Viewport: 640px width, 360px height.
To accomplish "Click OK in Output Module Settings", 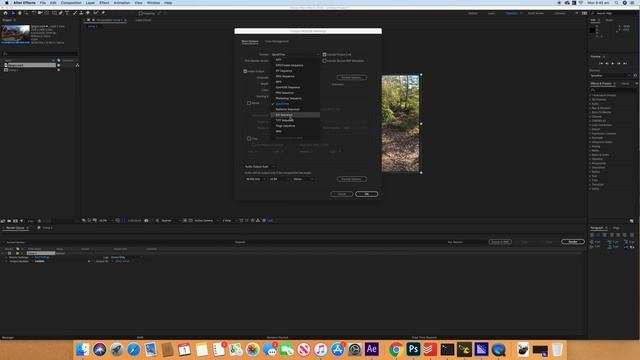I will click(x=367, y=194).
